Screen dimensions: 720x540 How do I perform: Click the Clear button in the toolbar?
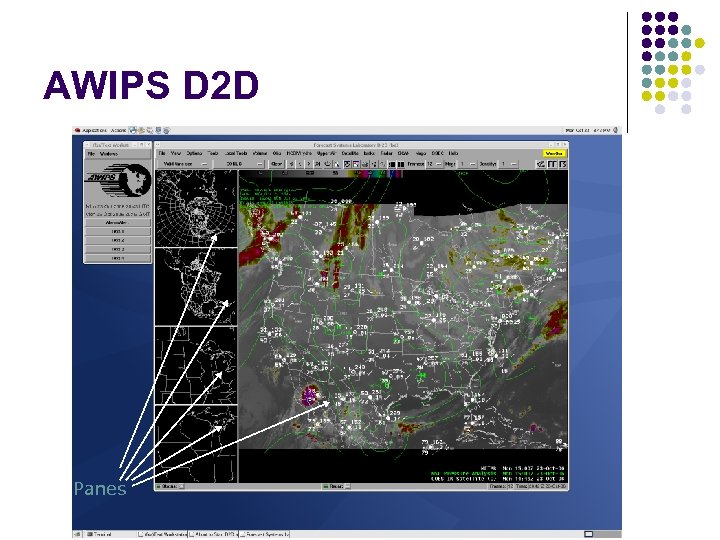(277, 164)
